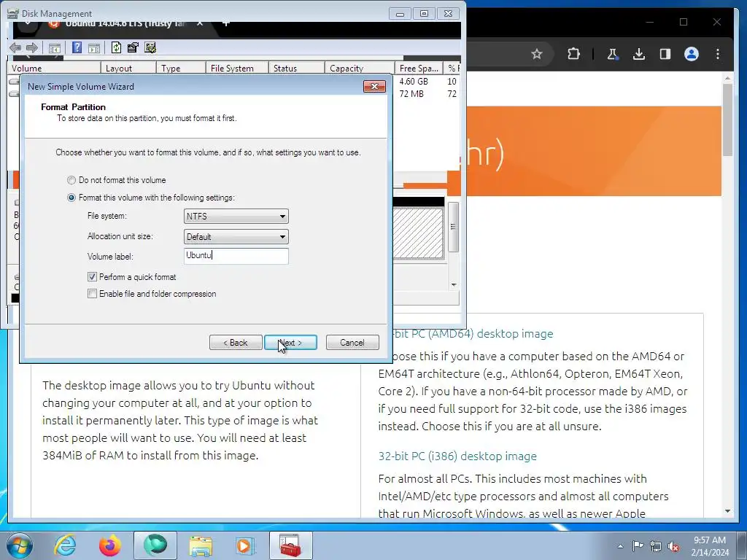Click the network tray icon

(656, 546)
